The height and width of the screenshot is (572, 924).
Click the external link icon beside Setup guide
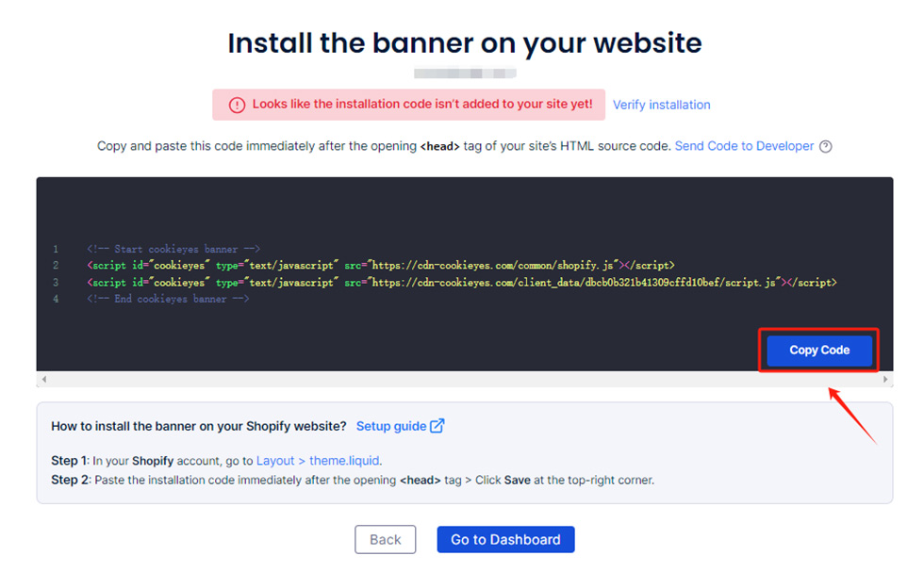pos(437,426)
